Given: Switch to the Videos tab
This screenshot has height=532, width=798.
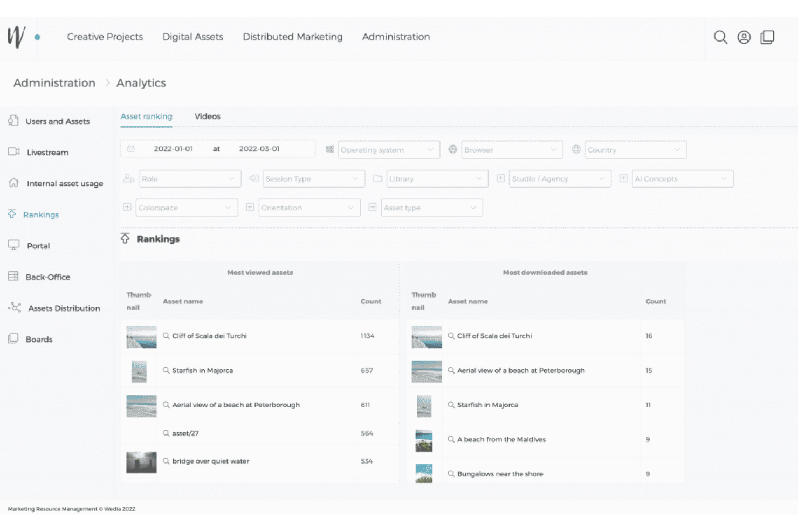Looking at the screenshot, I should pyautogui.click(x=208, y=116).
